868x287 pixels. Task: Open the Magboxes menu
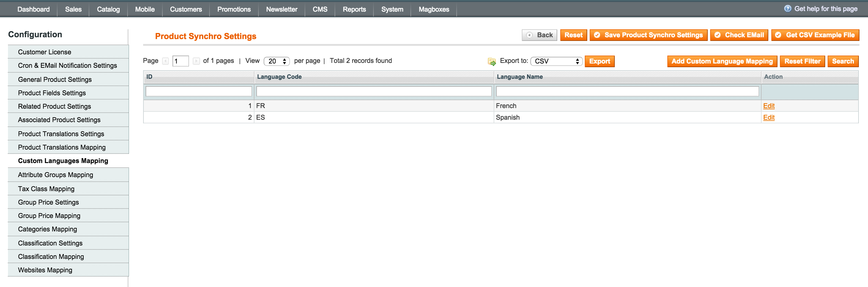(x=434, y=9)
